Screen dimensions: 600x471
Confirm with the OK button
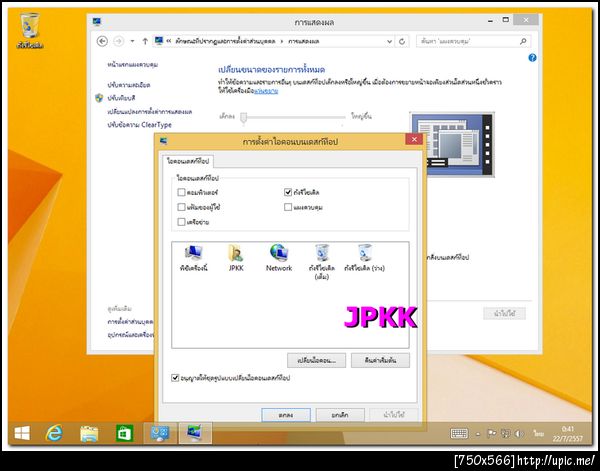(286, 415)
